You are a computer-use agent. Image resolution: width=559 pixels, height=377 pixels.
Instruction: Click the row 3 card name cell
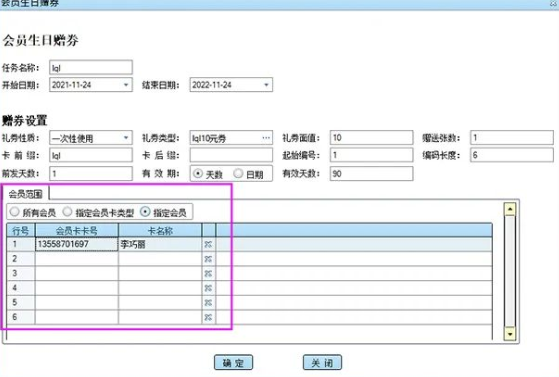coord(160,274)
